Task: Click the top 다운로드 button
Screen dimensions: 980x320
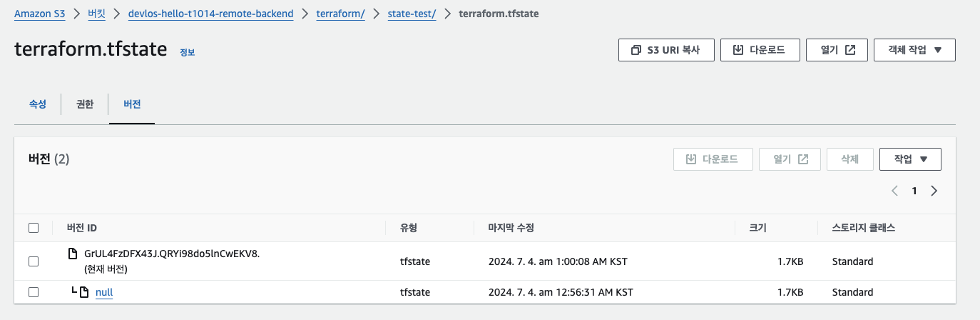Action: (x=760, y=50)
